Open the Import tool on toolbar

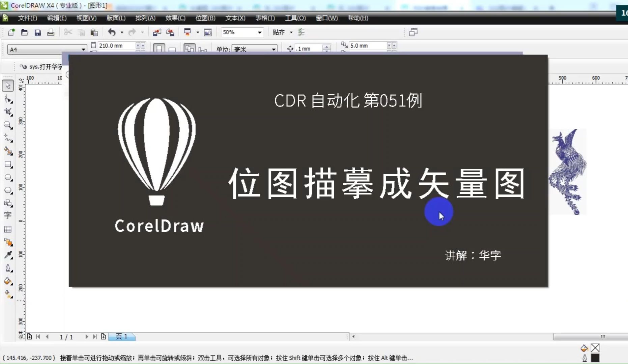coord(157,32)
